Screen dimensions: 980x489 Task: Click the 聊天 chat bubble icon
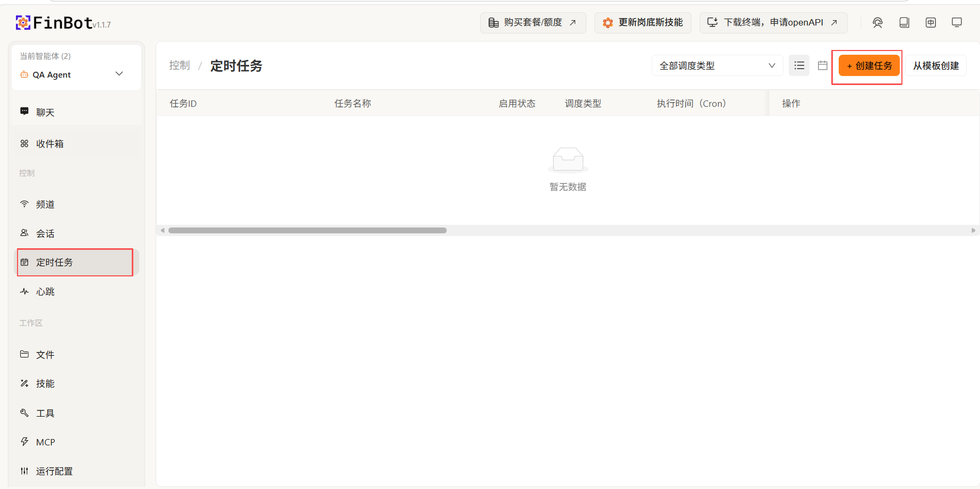24,112
